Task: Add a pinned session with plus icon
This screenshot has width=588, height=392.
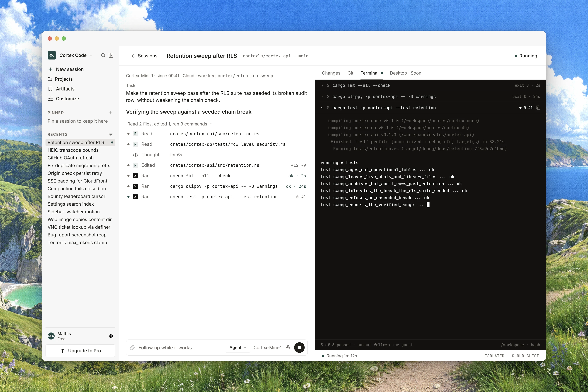Action: click(x=111, y=113)
